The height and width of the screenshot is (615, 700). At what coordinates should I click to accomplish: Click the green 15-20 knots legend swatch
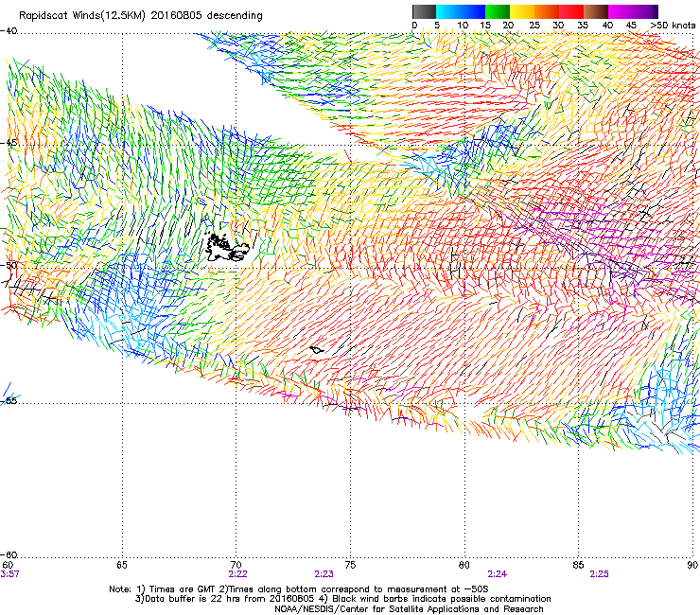(x=498, y=11)
